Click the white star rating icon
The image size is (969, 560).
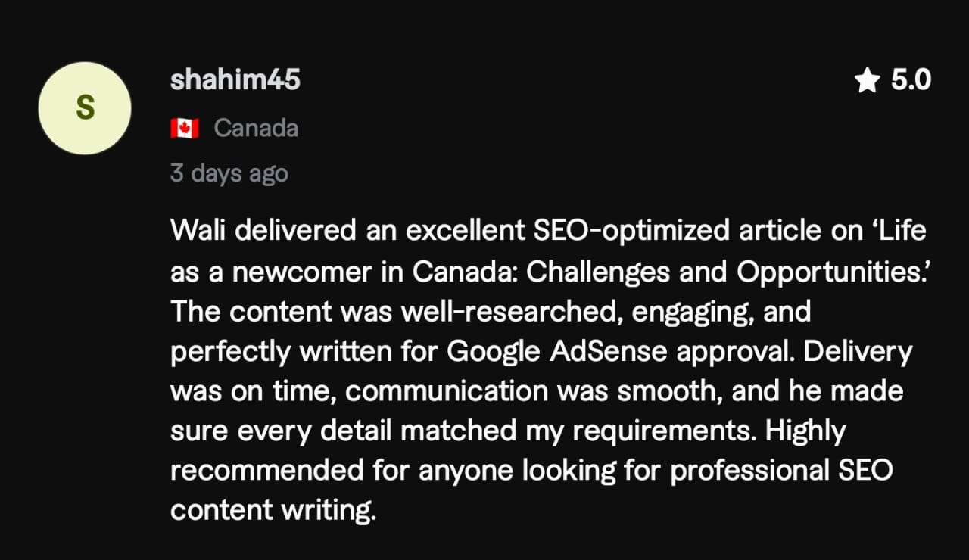point(867,79)
